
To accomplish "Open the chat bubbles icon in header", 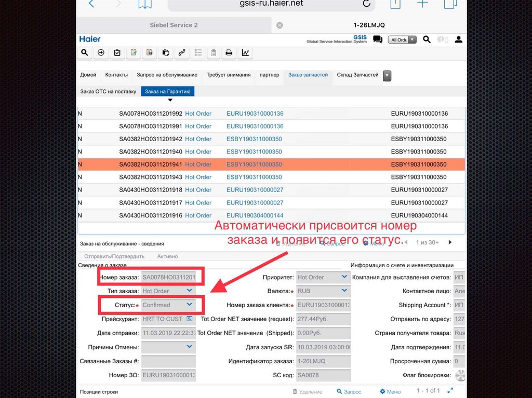I will [378, 39].
